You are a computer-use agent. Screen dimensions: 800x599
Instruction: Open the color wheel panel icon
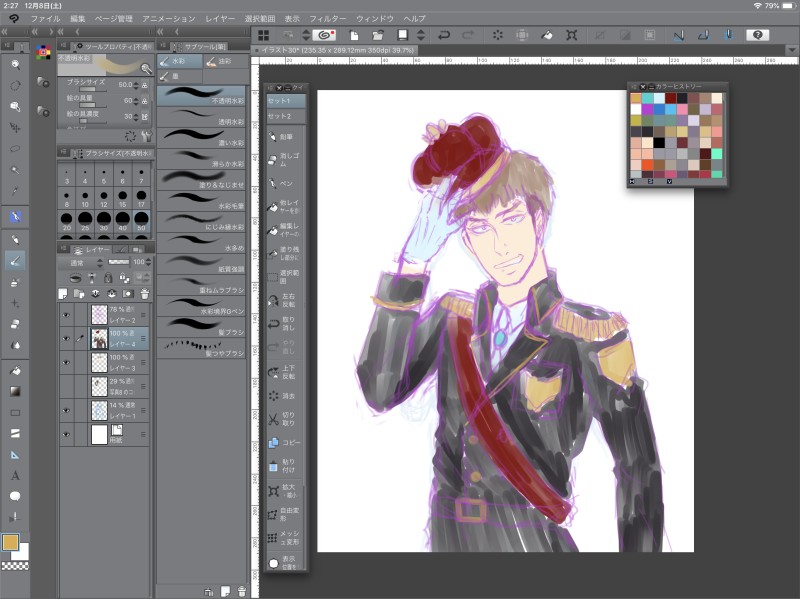pyautogui.click(x=43, y=52)
